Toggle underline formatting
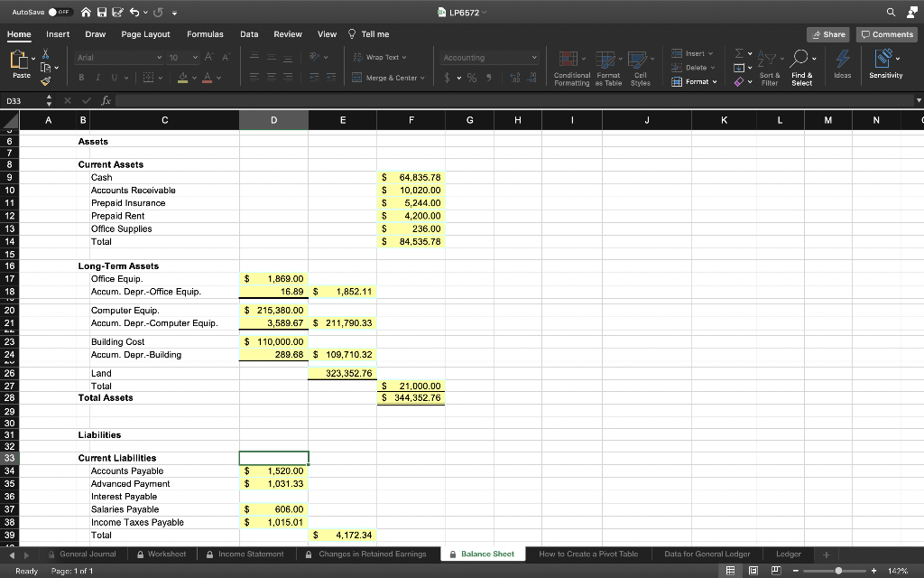The image size is (924, 578). [114, 78]
